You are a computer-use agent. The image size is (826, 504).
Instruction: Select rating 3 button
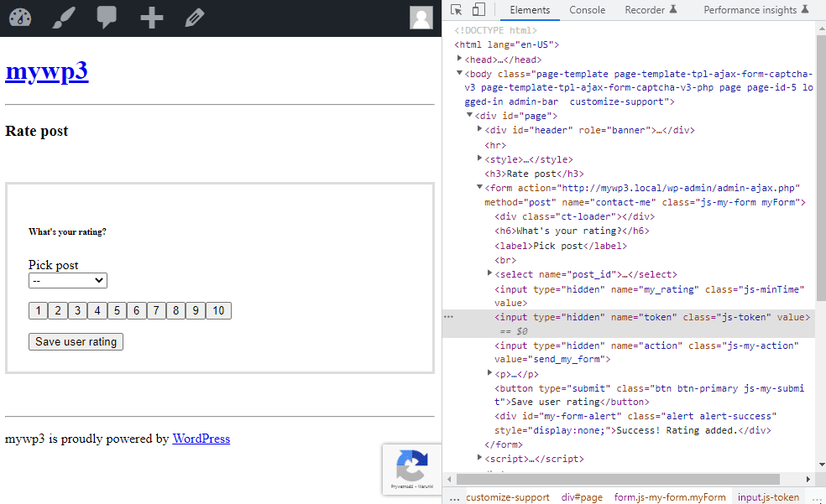pyautogui.click(x=77, y=310)
